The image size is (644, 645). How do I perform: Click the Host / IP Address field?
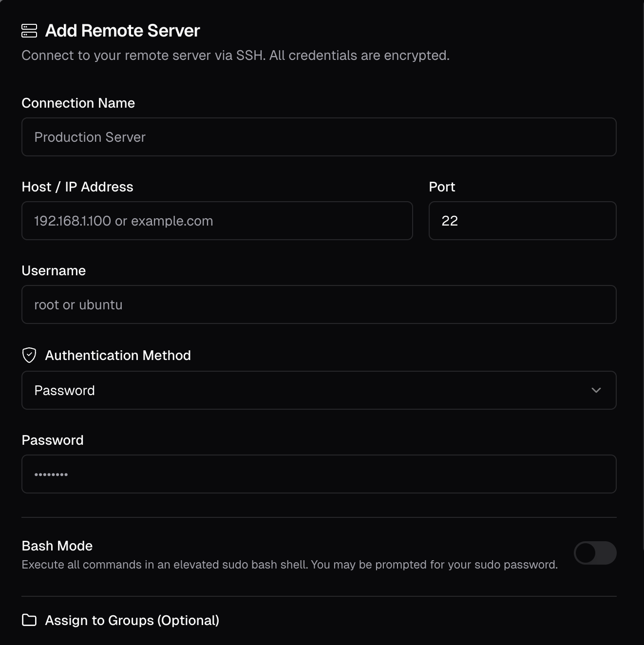(x=217, y=221)
